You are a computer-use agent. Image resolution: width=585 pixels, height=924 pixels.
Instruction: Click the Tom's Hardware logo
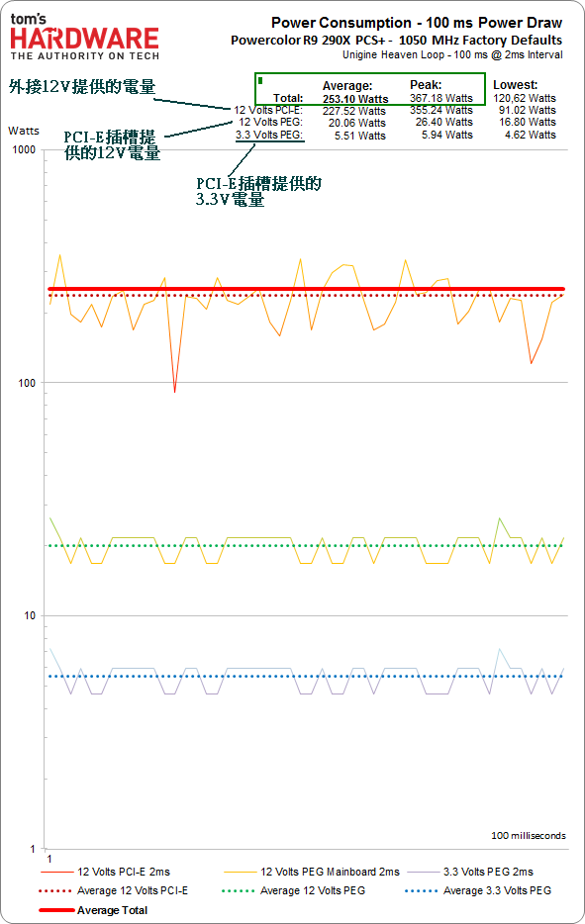coord(85,37)
